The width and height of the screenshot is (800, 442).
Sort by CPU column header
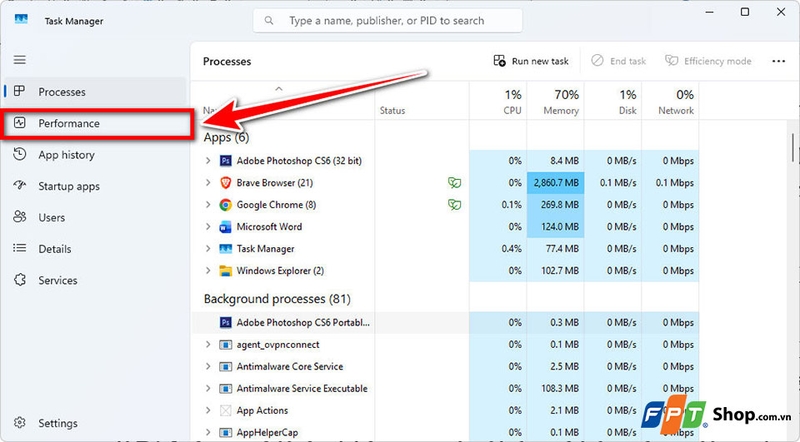point(498,101)
